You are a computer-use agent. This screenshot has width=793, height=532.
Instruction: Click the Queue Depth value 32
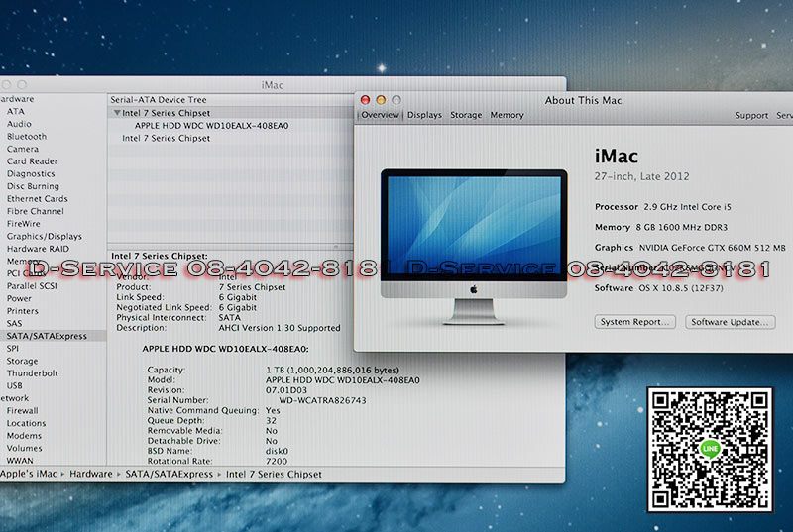[271, 420]
